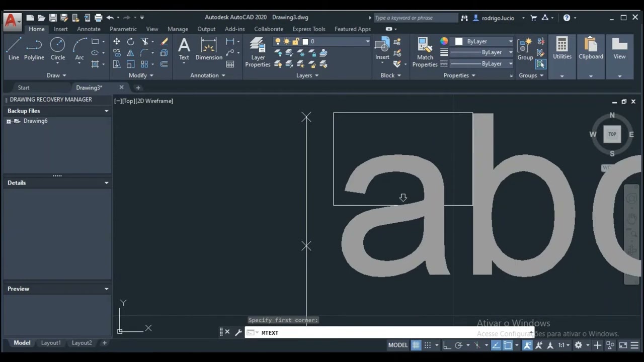Click the Move tool icon
This screenshot has width=644, height=362.
tap(117, 41)
